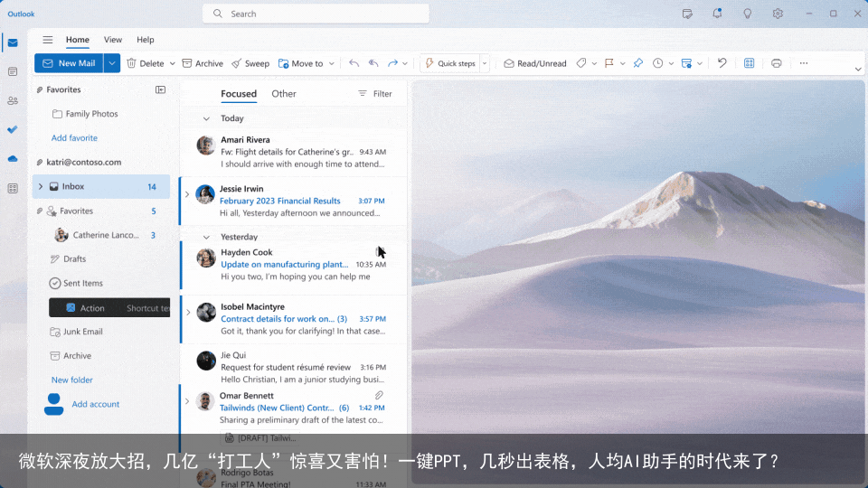Click the Reply arrow icon
The image size is (868, 488).
[x=354, y=63]
